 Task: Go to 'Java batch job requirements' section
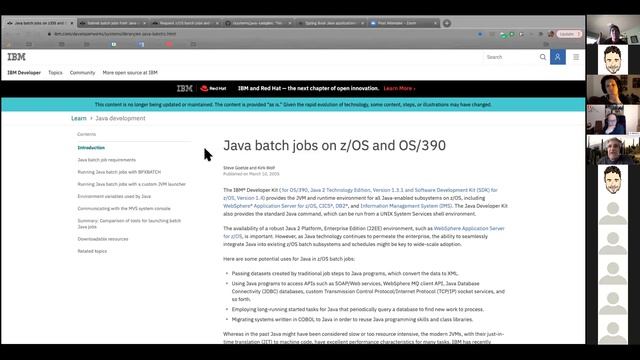pos(107,160)
